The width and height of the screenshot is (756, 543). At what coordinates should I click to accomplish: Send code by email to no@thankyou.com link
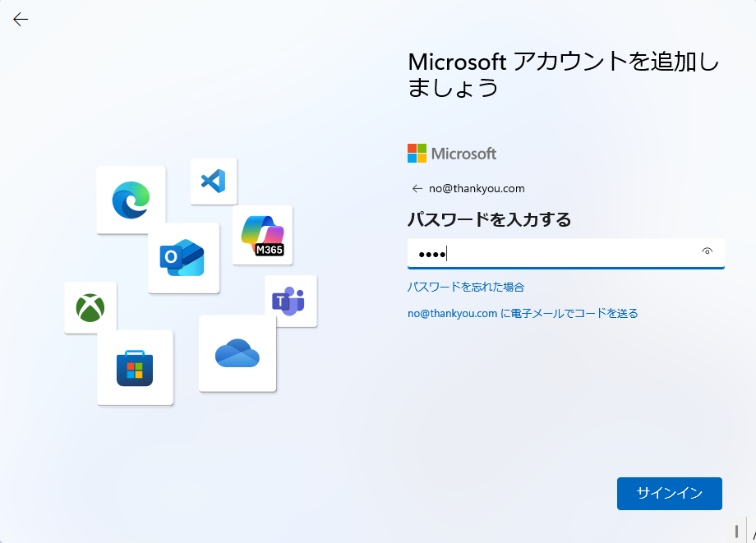pyautogui.click(x=523, y=313)
